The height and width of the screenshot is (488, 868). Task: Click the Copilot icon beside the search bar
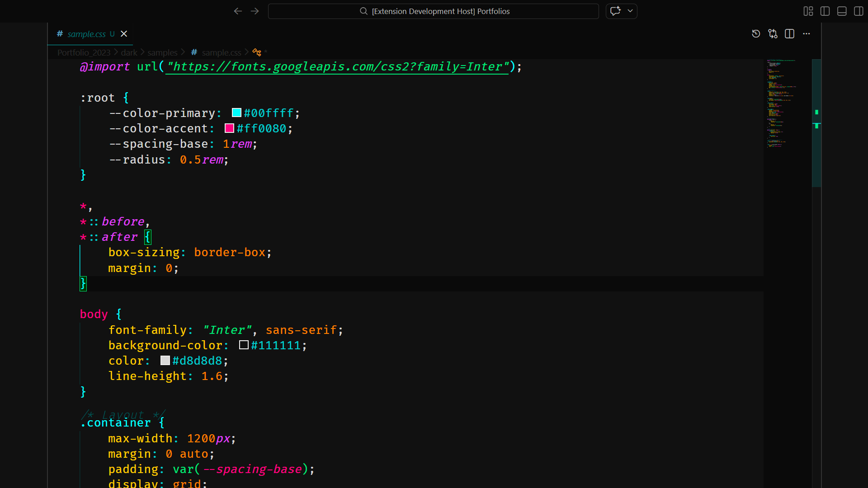pos(615,11)
